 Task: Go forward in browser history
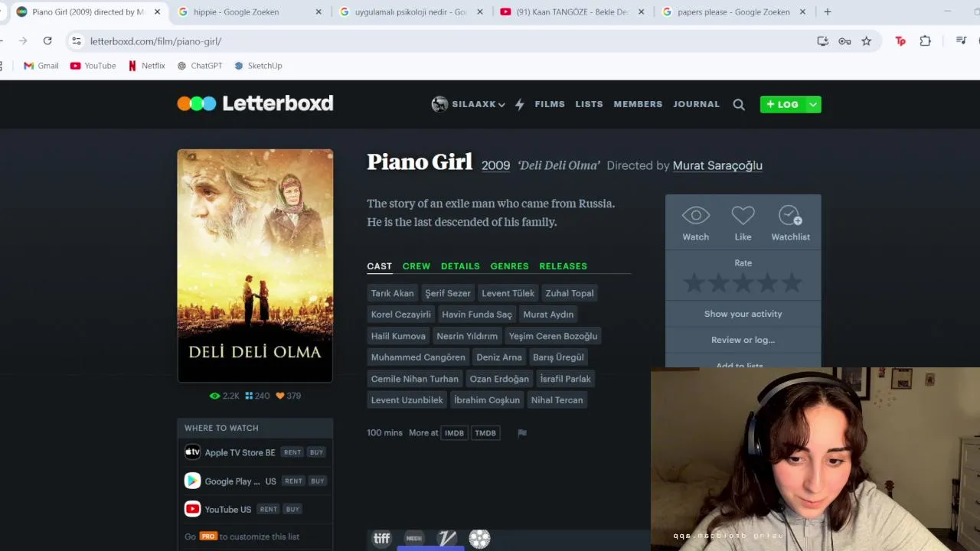point(22,41)
